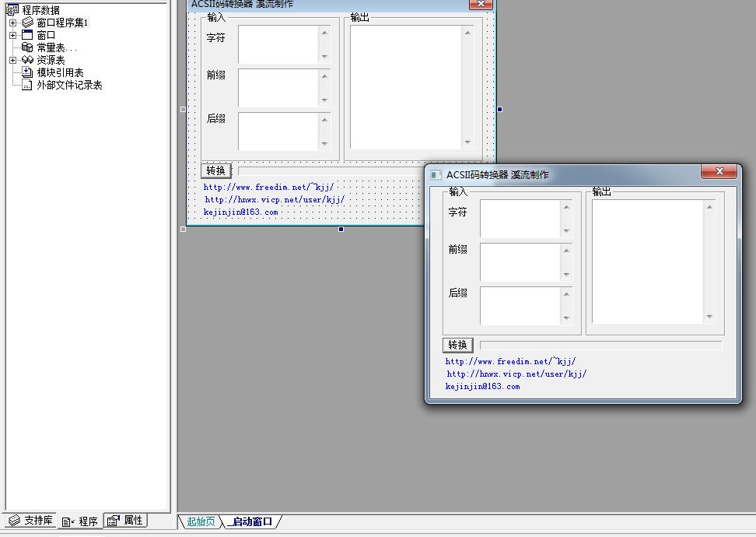Select 外部文件记录表 tree item
756x537 pixels.
[x=69, y=86]
